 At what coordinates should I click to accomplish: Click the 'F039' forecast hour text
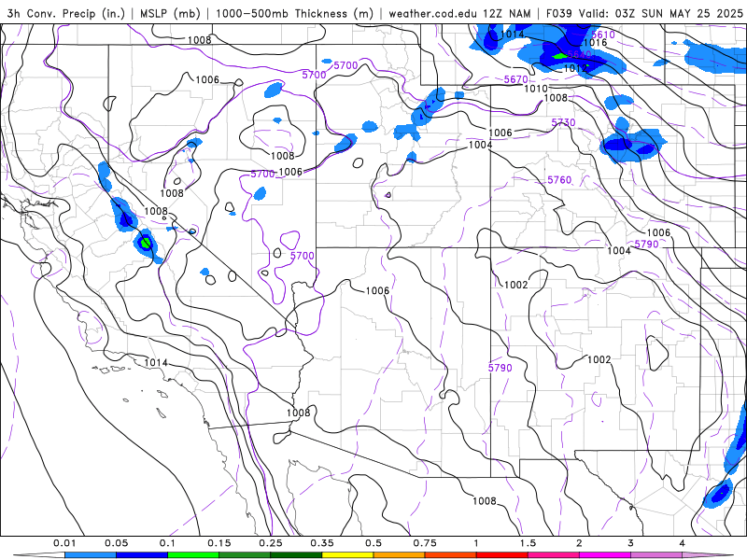tap(558, 13)
